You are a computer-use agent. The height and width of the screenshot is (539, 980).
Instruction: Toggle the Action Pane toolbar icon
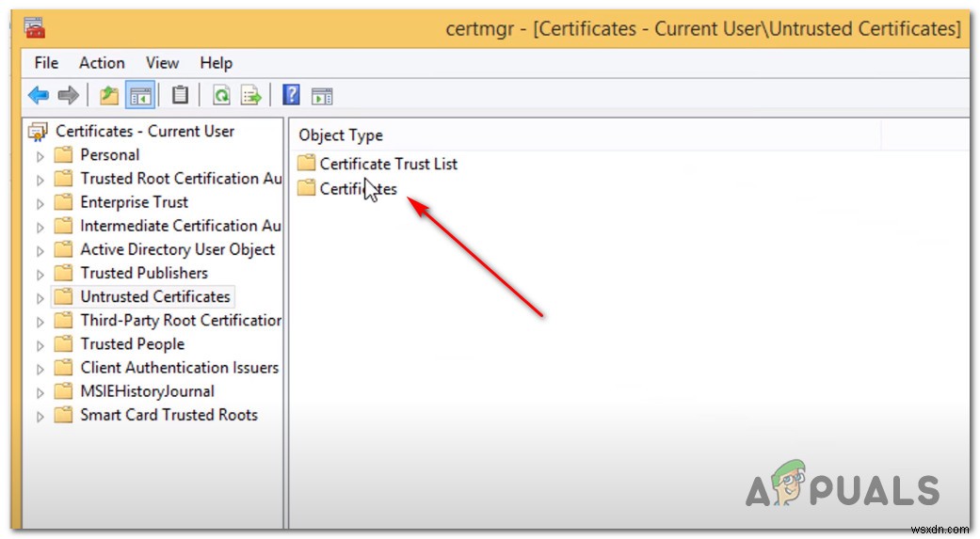(322, 96)
